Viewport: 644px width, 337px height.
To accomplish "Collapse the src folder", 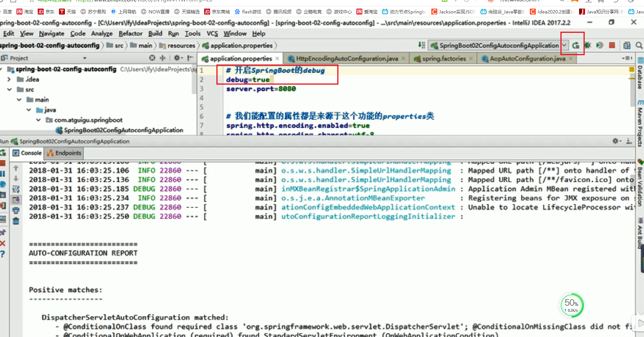I will click(x=9, y=89).
